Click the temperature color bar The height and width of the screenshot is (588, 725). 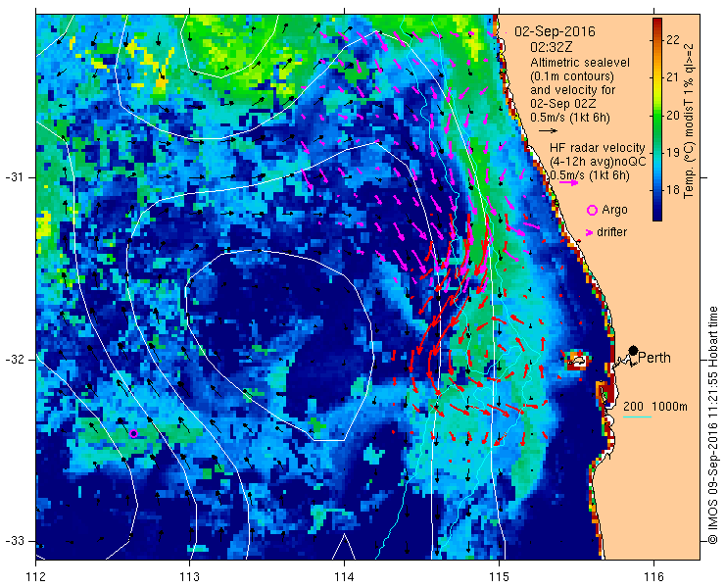[x=657, y=120]
